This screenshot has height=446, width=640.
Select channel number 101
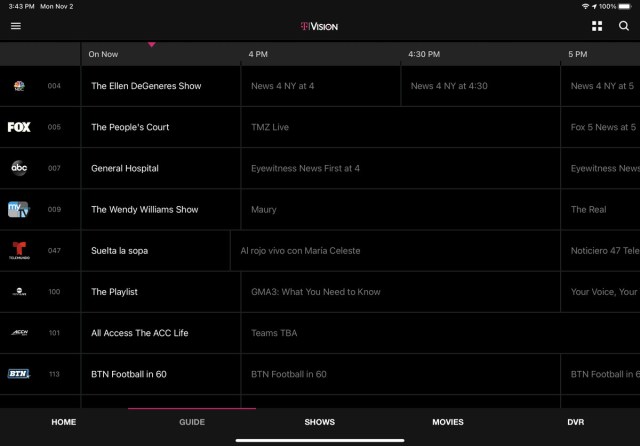54,333
